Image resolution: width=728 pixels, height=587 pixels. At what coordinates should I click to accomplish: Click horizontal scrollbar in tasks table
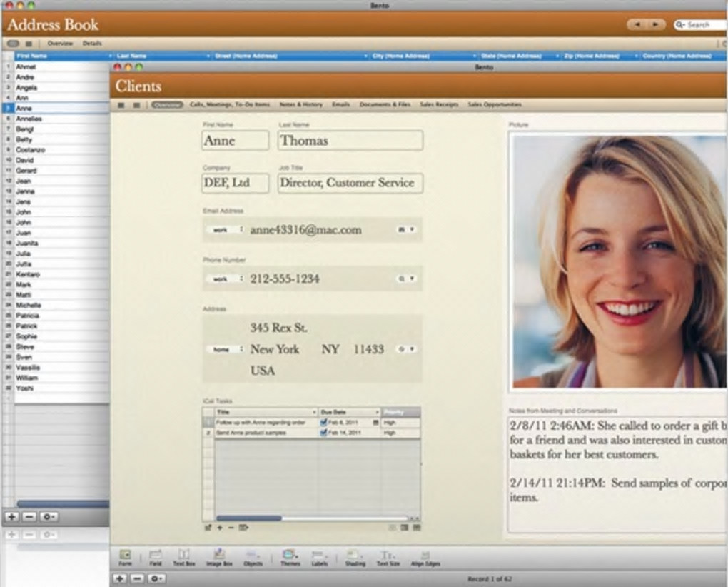[249, 518]
